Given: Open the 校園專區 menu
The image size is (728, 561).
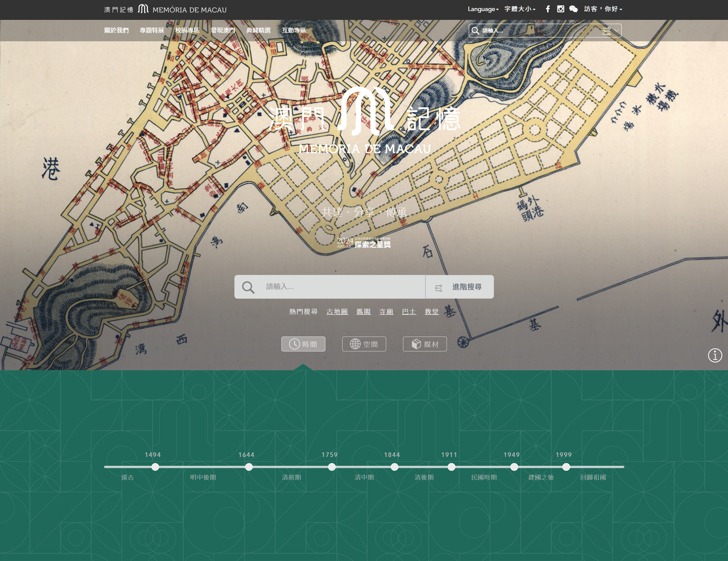Looking at the screenshot, I should coord(188,31).
